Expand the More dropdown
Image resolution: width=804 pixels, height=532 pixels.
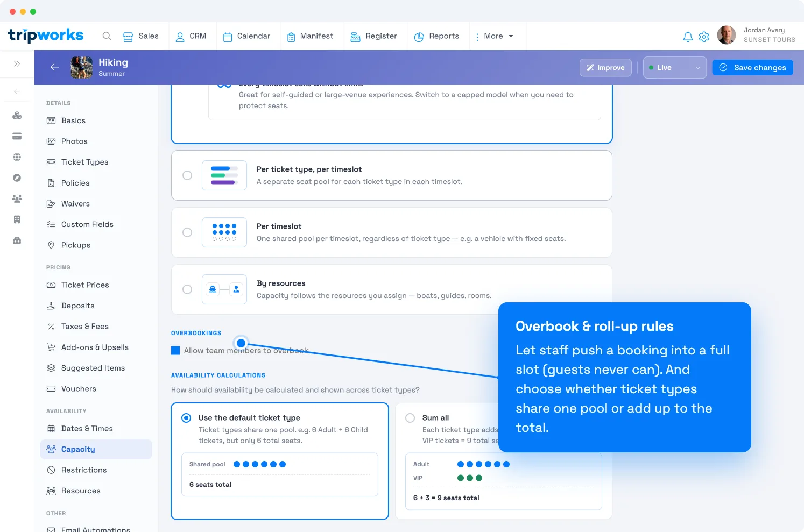pyautogui.click(x=494, y=36)
